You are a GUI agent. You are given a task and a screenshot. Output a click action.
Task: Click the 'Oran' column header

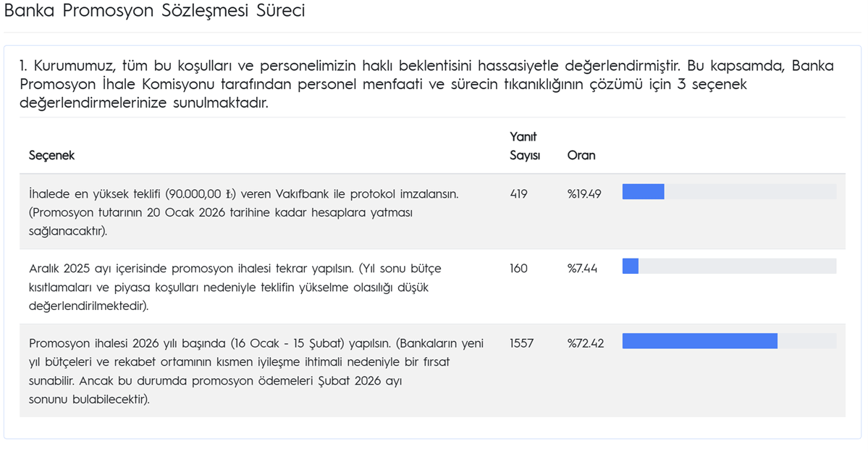pos(581,156)
